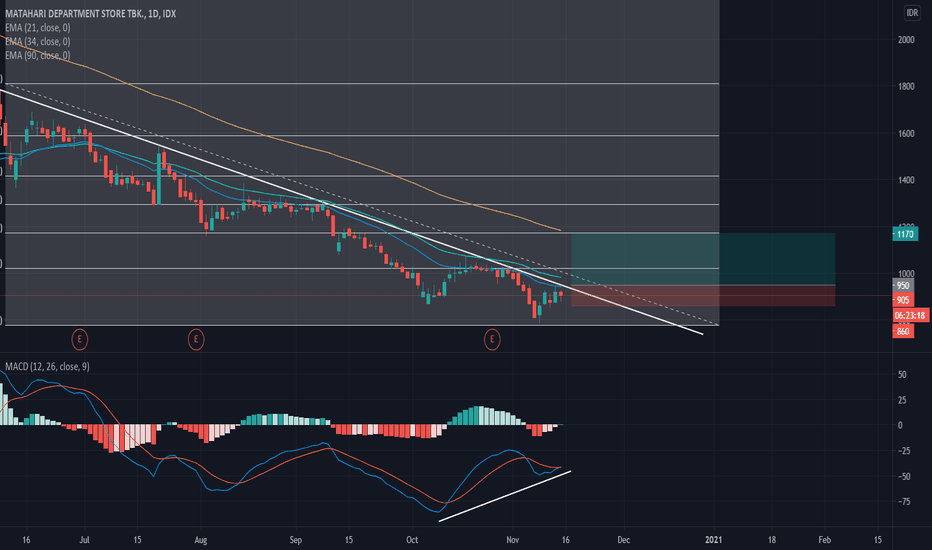Click the -75 MACD axis value
This screenshot has width=932, height=550.
coord(903,502)
